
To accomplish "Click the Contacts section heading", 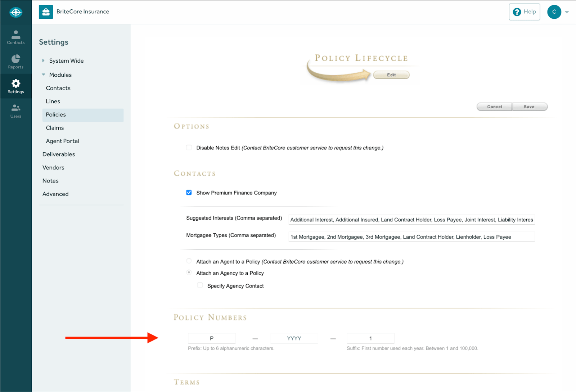I will 195,174.
